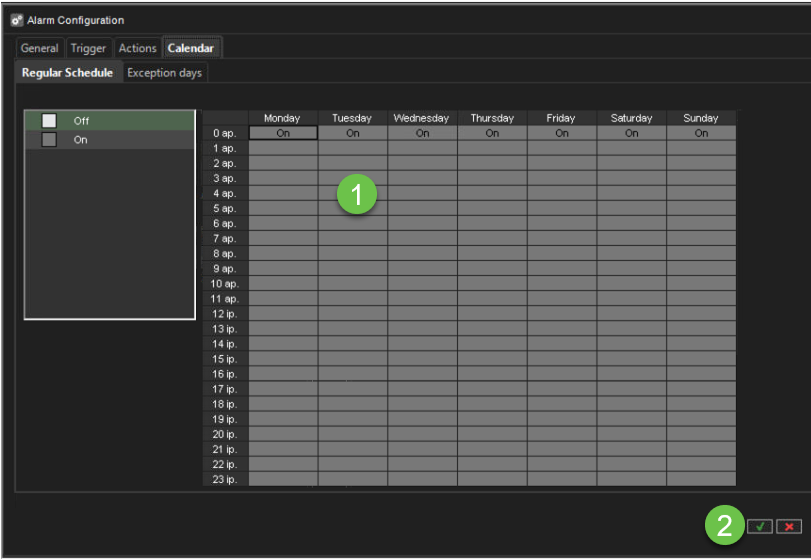Select the white Off color swatch
Image resolution: width=811 pixels, height=560 pixels.
click(x=49, y=121)
